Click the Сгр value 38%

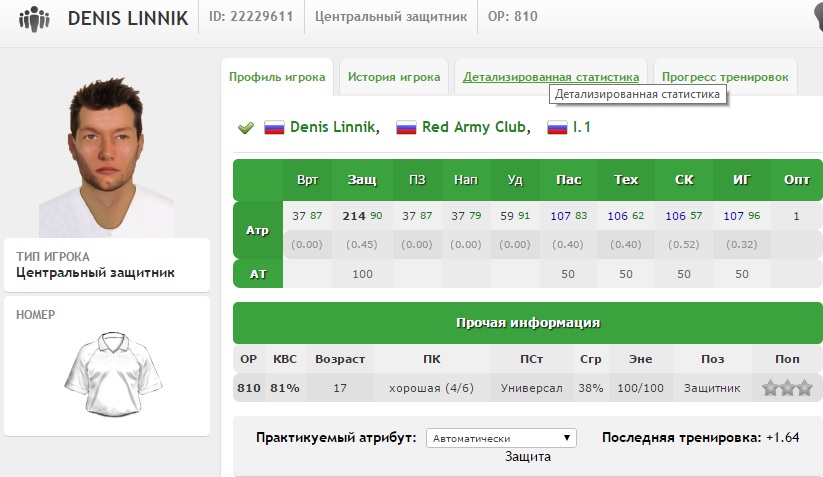(x=590, y=388)
